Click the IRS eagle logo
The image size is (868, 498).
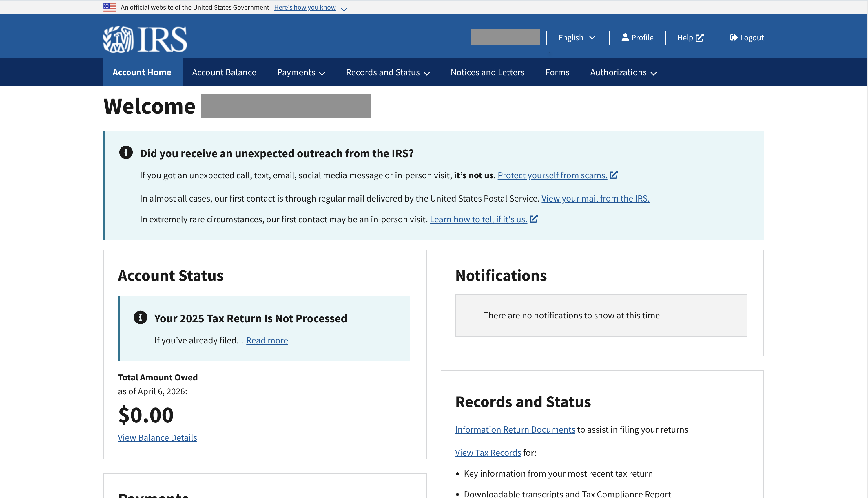pos(118,39)
